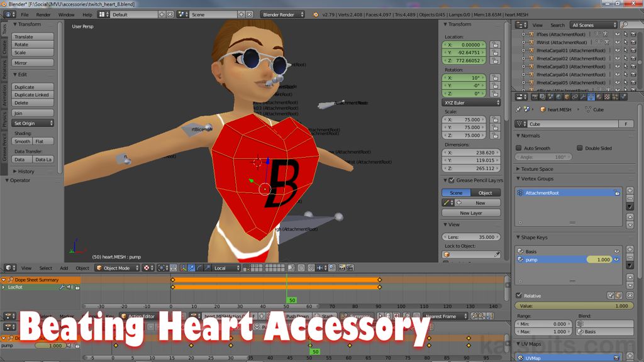Open the Object Mode dropdown
644x362 pixels.
[117, 268]
